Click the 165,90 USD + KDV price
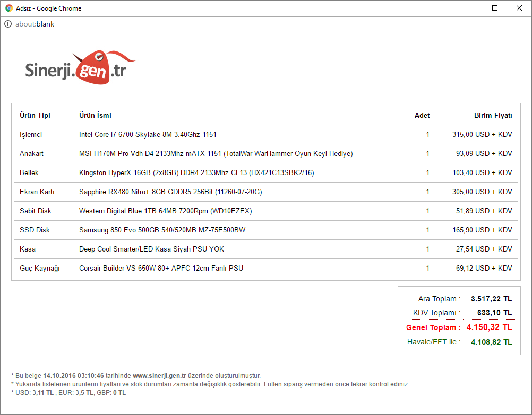532x415 pixels. 482,230
